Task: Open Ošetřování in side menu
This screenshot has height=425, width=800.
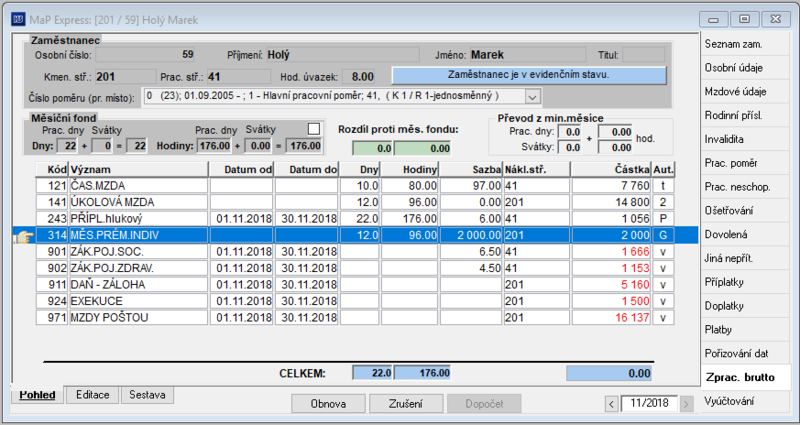Action: point(745,211)
